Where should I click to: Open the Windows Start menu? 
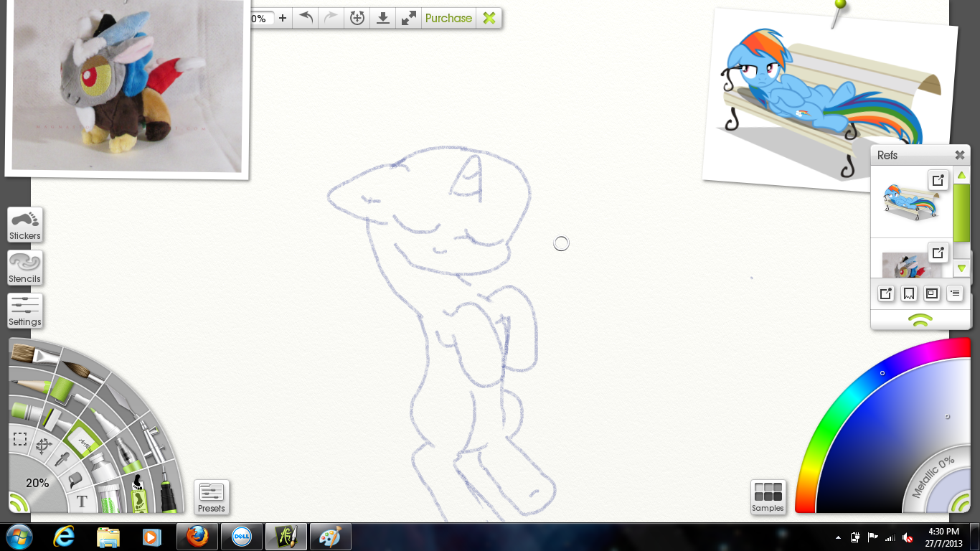pyautogui.click(x=18, y=537)
